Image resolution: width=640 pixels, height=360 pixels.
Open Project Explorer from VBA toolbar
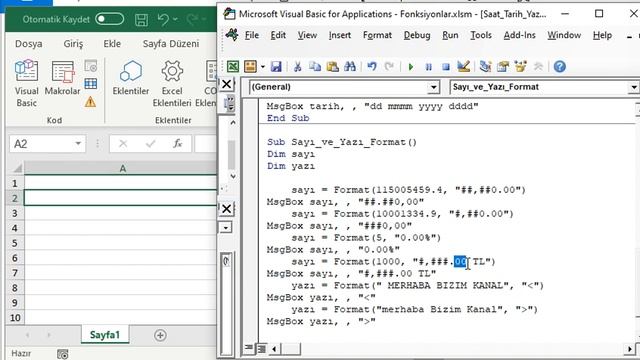click(x=485, y=66)
